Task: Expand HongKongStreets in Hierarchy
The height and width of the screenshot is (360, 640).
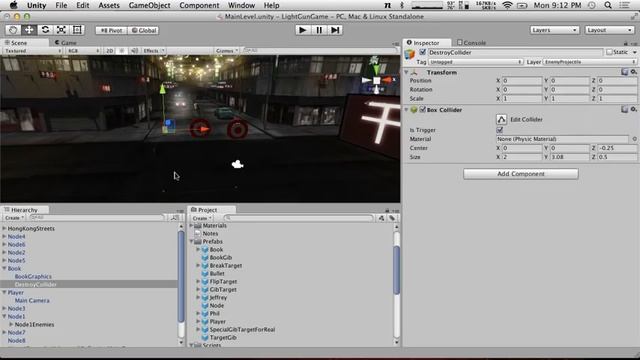Action: pyautogui.click(x=4, y=229)
